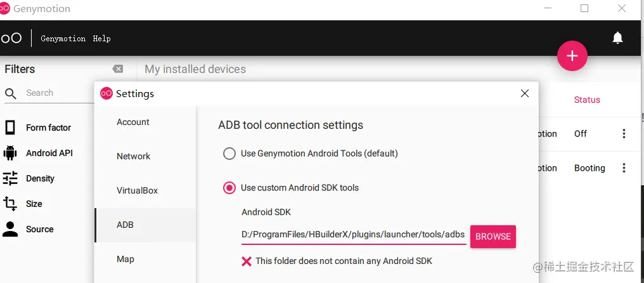
Task: Open options menu for the Booting device
Action: tap(624, 168)
